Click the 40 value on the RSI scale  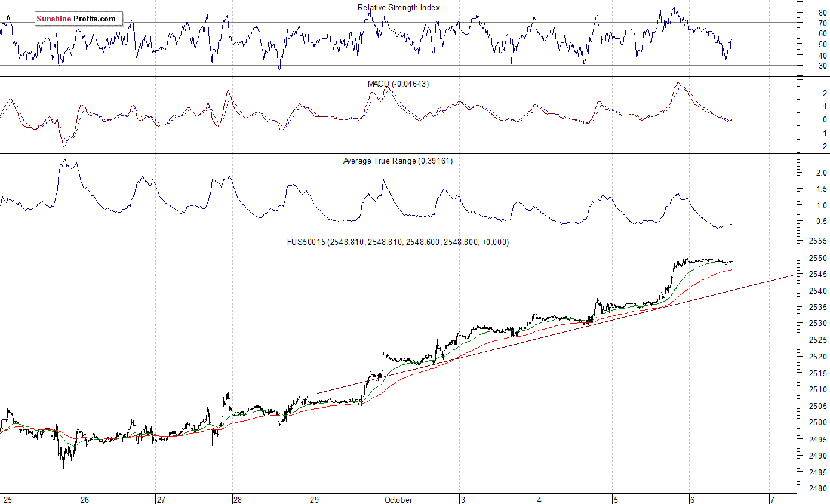822,55
